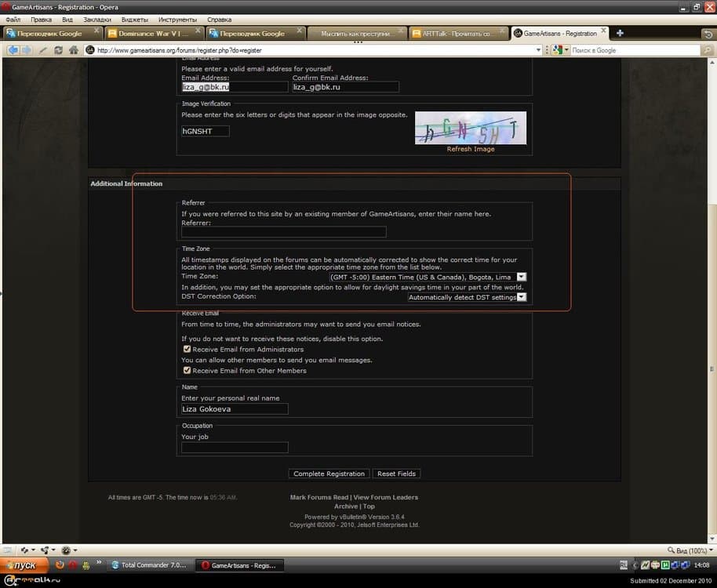Screen dimensions: 717x588
Task: Click the GameArtisans taskbar button
Action: (239, 565)
